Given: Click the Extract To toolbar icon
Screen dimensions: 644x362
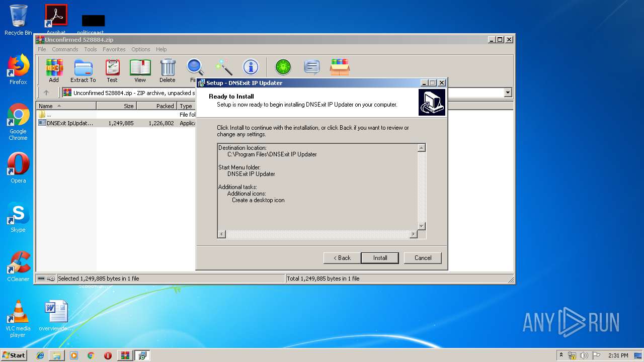Looking at the screenshot, I should (83, 70).
